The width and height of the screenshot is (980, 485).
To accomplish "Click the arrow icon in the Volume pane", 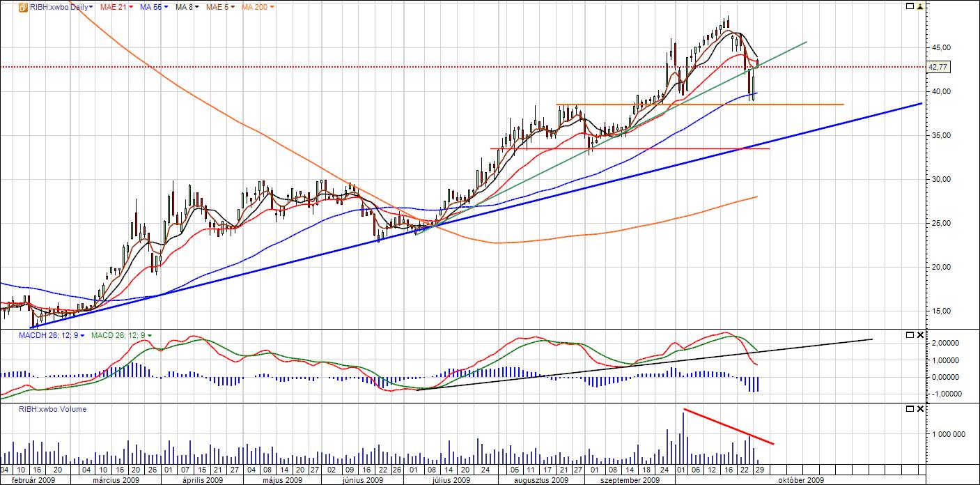I will click(x=921, y=409).
